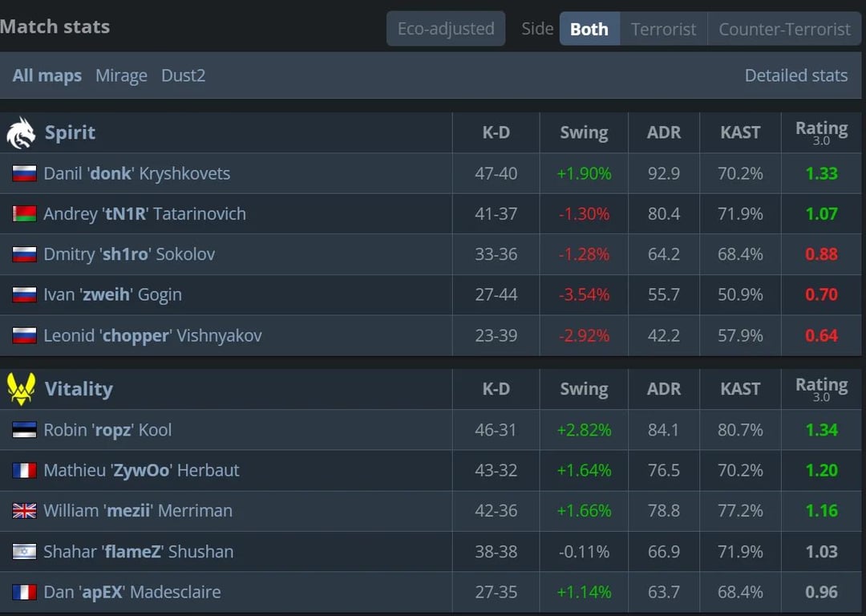The width and height of the screenshot is (866, 616).
Task: Click the Vitality bee team logo
Action: point(21,389)
